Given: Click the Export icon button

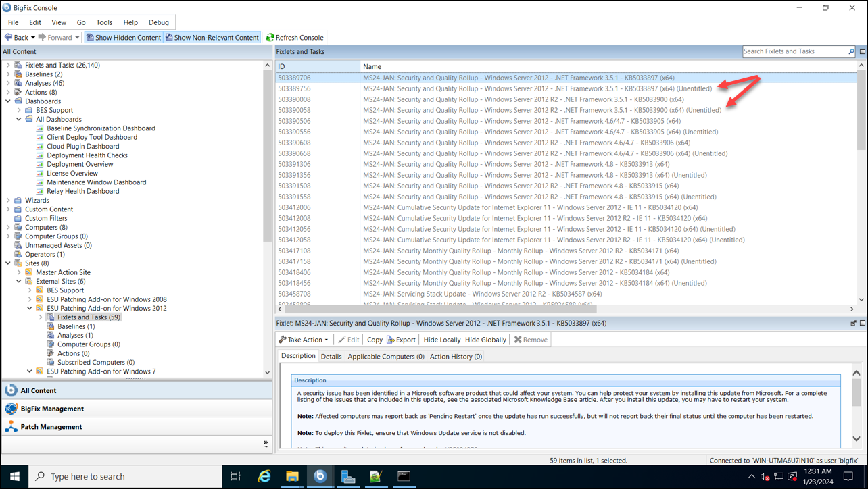Looking at the screenshot, I should coord(402,340).
